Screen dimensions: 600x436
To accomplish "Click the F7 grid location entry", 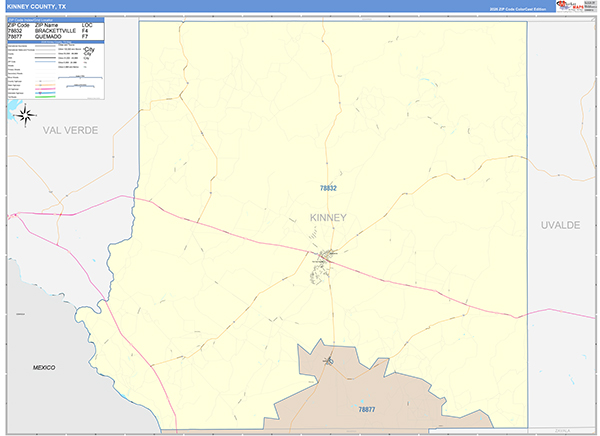I will pyautogui.click(x=85, y=36).
